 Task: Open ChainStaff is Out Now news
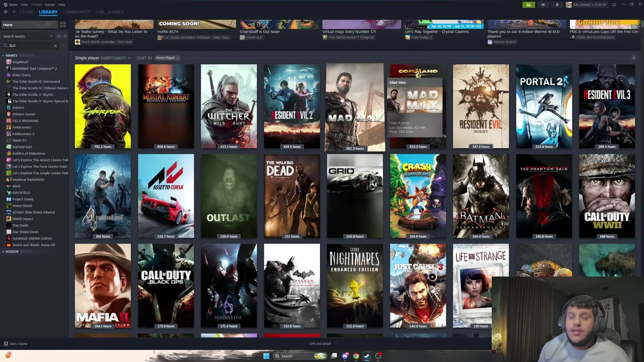click(260, 32)
